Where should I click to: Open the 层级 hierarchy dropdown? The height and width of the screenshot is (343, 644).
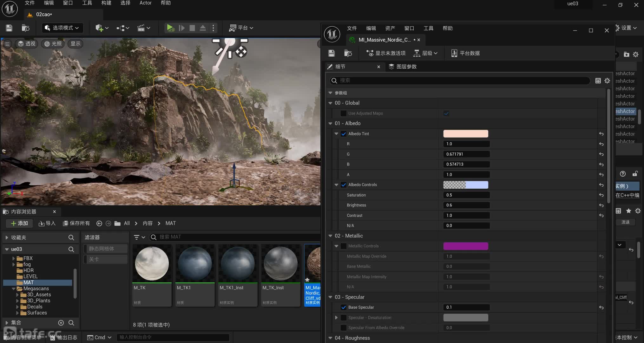(425, 53)
